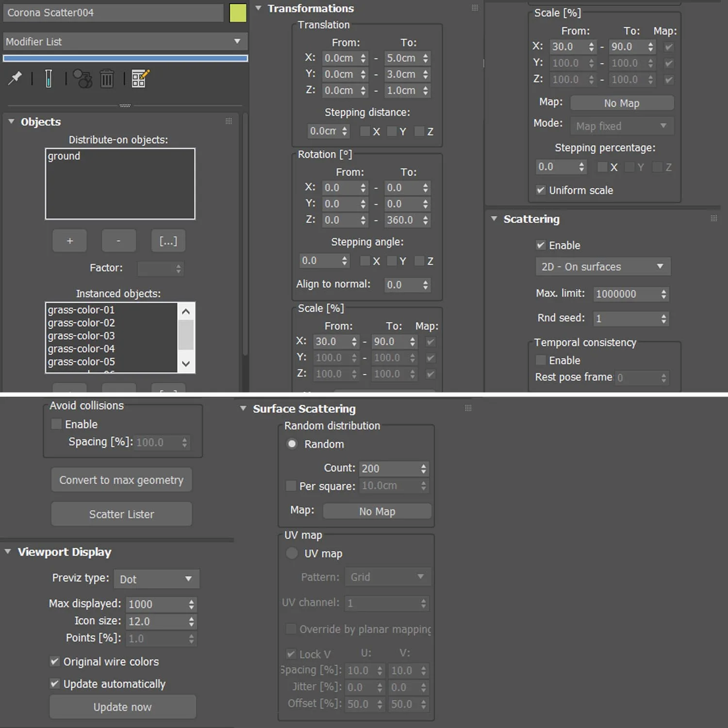This screenshot has width=728, height=728.
Task: Open configure modifier sets icon
Action: click(140, 79)
